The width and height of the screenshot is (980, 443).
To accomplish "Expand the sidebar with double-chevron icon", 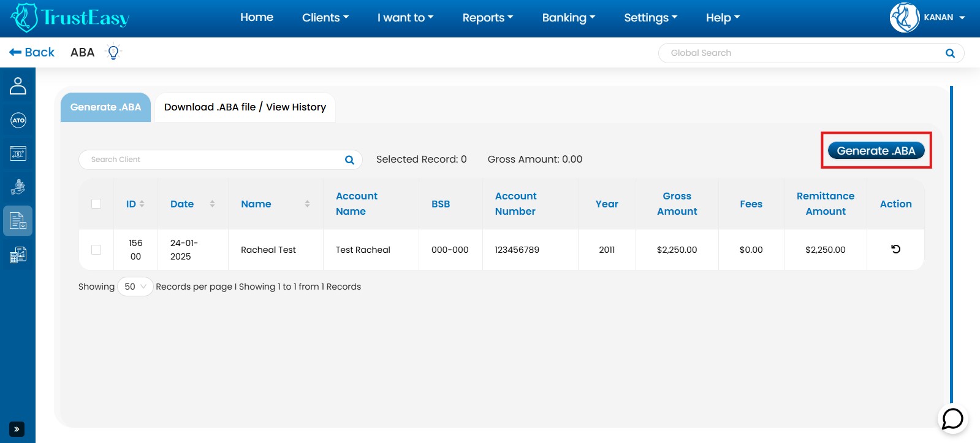I will click(17, 429).
